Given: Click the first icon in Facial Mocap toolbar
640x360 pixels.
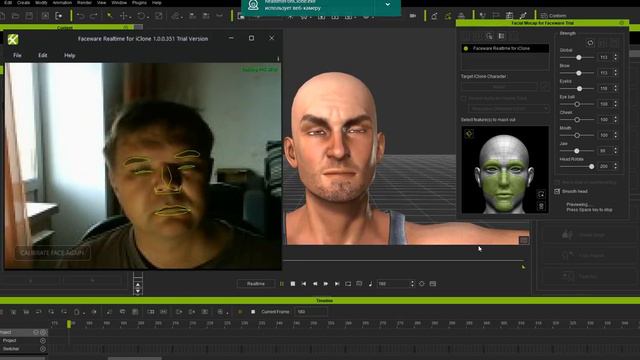Looking at the screenshot, I should click(x=489, y=36).
